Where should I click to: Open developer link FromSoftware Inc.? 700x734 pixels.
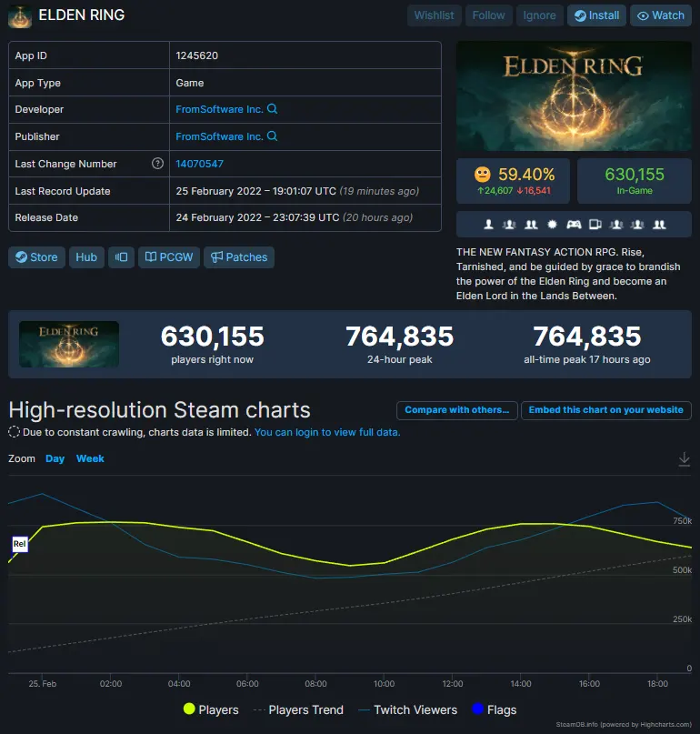pyautogui.click(x=219, y=109)
